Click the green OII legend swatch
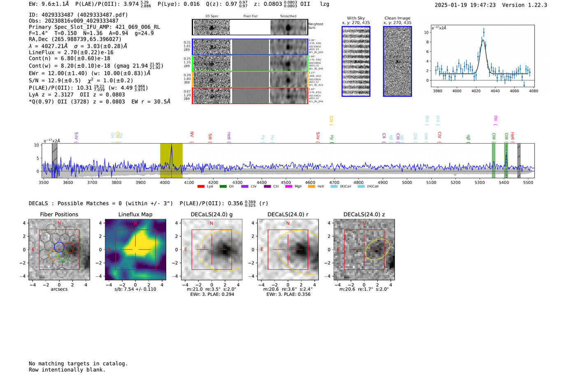576x392 pixels. pos(223,186)
